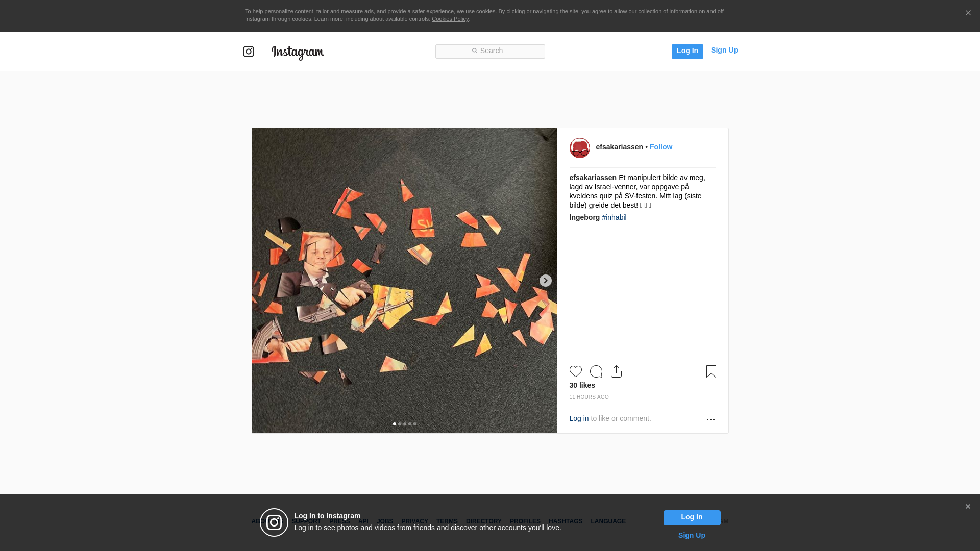The width and height of the screenshot is (980, 551).
Task: Open the Cookies Policy link
Action: [x=450, y=19]
